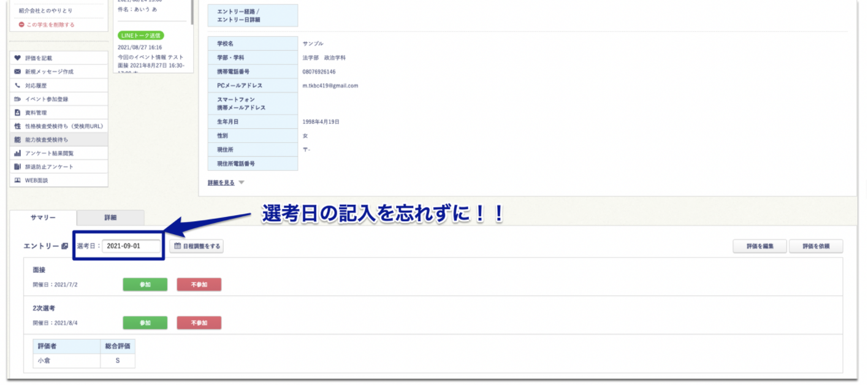Click the edit pencil icon beside エントリー
Viewport: 868px width, 385px height.
[64, 246]
